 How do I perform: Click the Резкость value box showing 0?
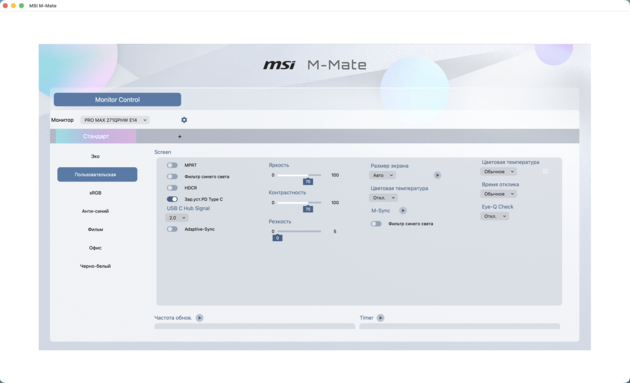pyautogui.click(x=277, y=238)
